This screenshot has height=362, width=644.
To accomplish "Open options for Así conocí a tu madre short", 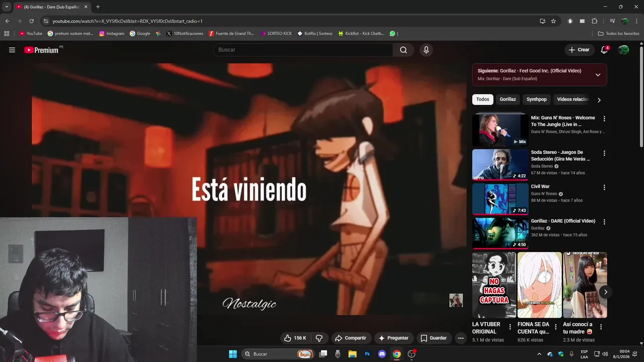I will tap(601, 327).
